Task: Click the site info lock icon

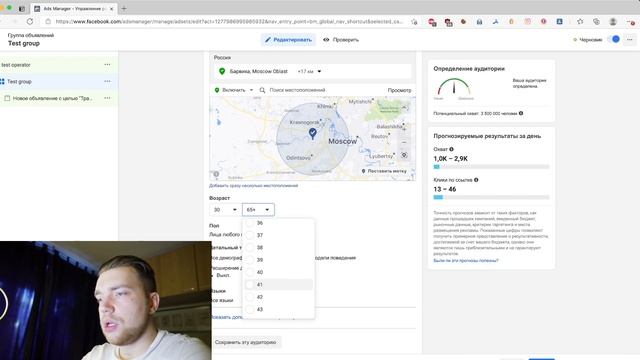Action: pos(48,21)
